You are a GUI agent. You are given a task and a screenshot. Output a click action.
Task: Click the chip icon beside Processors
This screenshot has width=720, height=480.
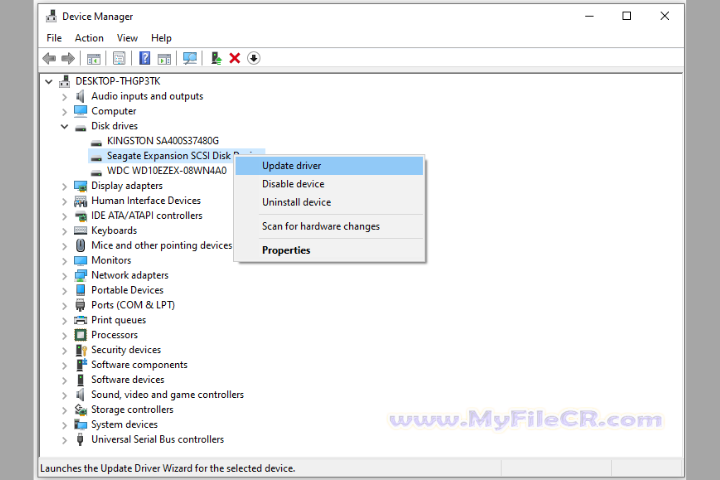(x=80, y=335)
